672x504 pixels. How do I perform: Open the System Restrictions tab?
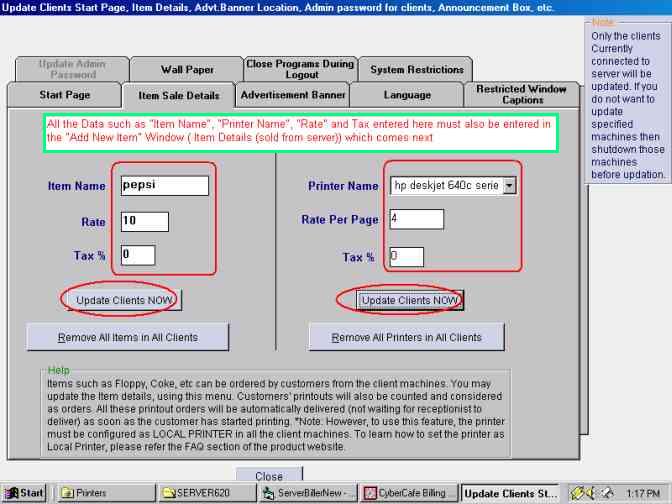416,70
